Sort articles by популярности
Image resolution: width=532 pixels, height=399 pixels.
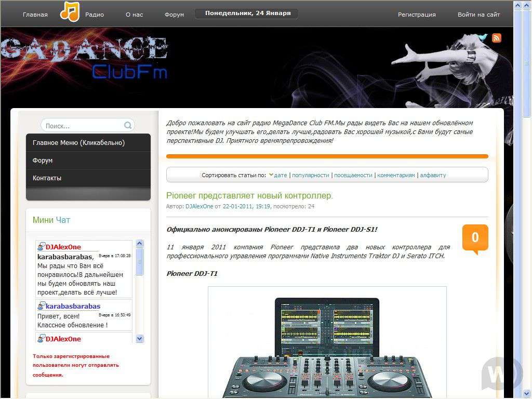tap(311, 176)
